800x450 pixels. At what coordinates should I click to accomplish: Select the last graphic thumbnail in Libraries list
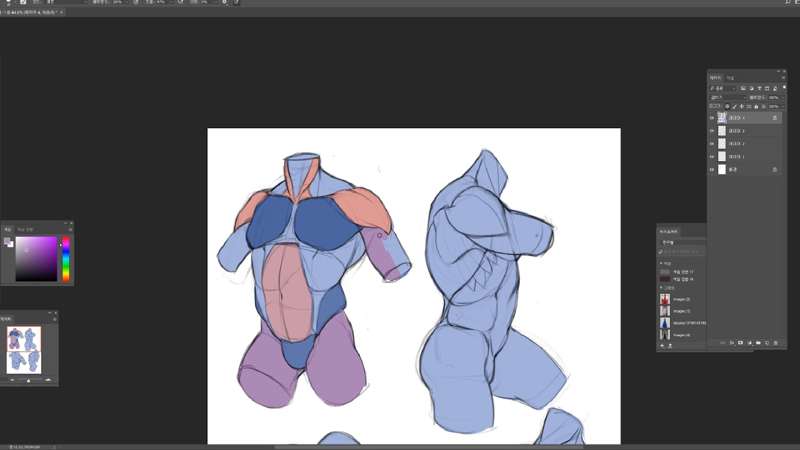tap(665, 335)
